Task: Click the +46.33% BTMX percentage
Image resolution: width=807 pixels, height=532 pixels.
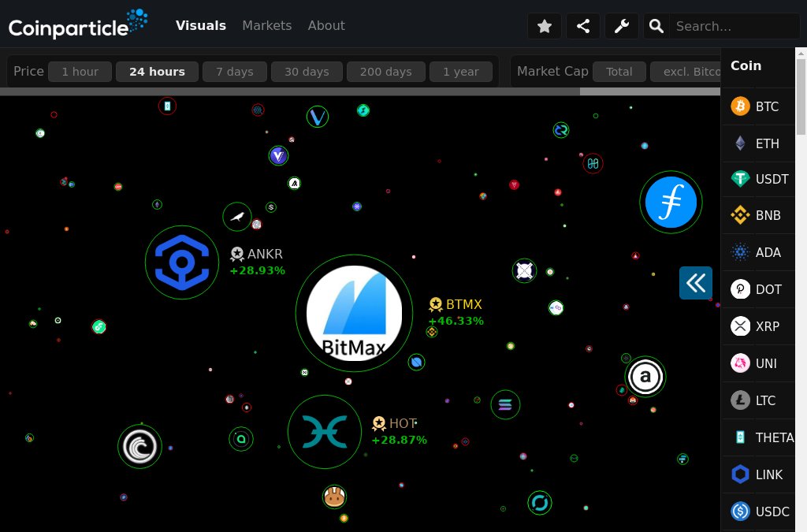Action: coord(456,321)
